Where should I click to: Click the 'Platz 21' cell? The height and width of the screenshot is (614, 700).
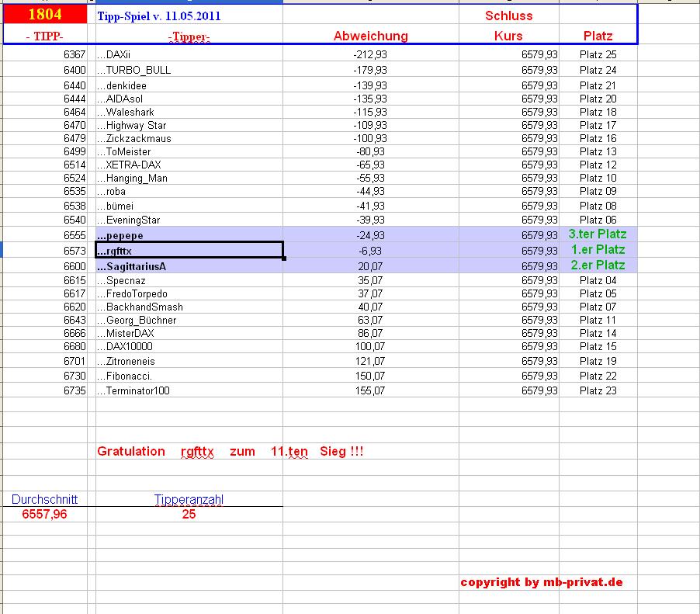[x=598, y=85]
